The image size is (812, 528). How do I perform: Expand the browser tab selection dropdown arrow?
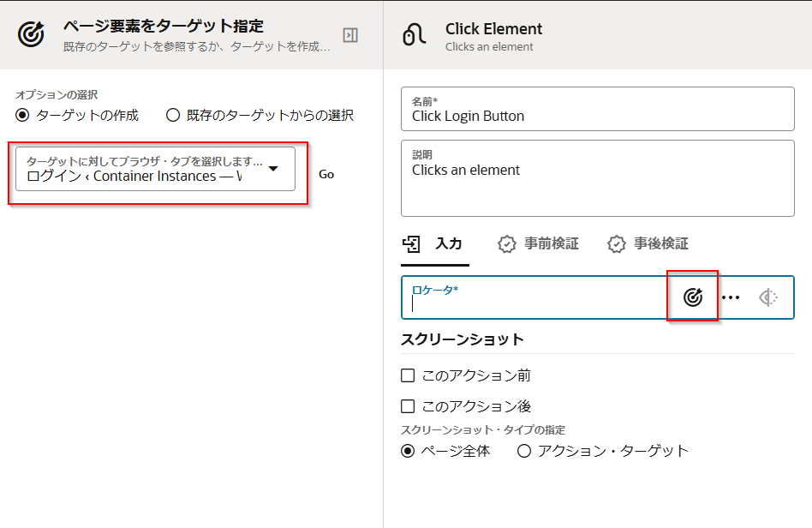click(273, 168)
